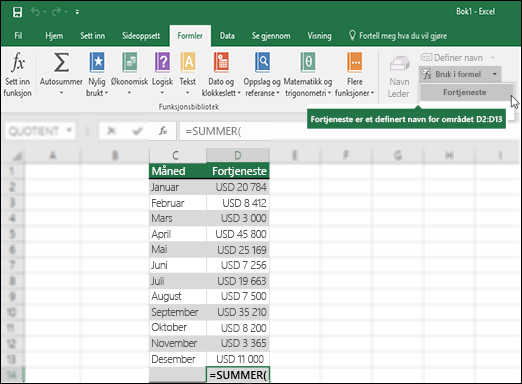Open the Name Box dropdown arrow
The image size is (522, 384).
coord(69,130)
